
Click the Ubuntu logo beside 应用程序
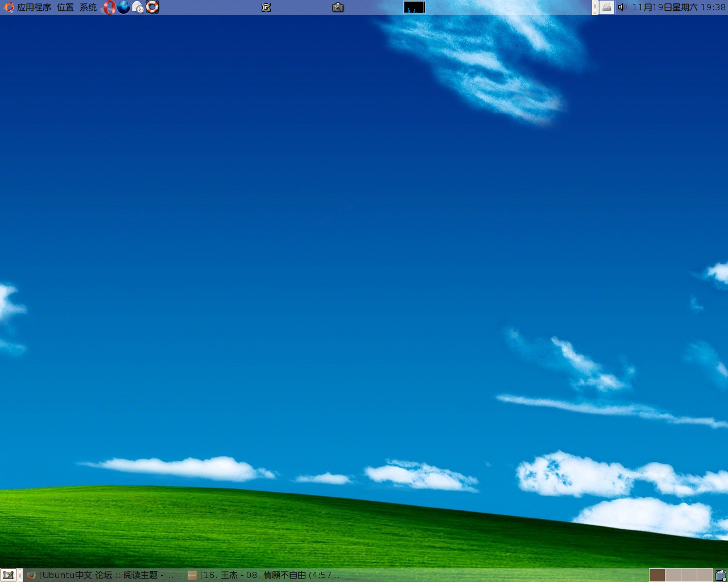9,7
